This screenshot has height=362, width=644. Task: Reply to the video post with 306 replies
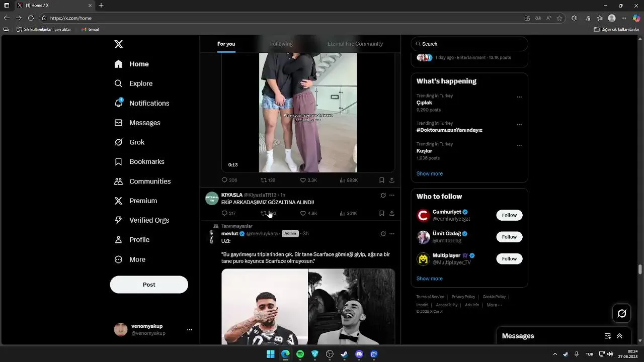point(229,180)
